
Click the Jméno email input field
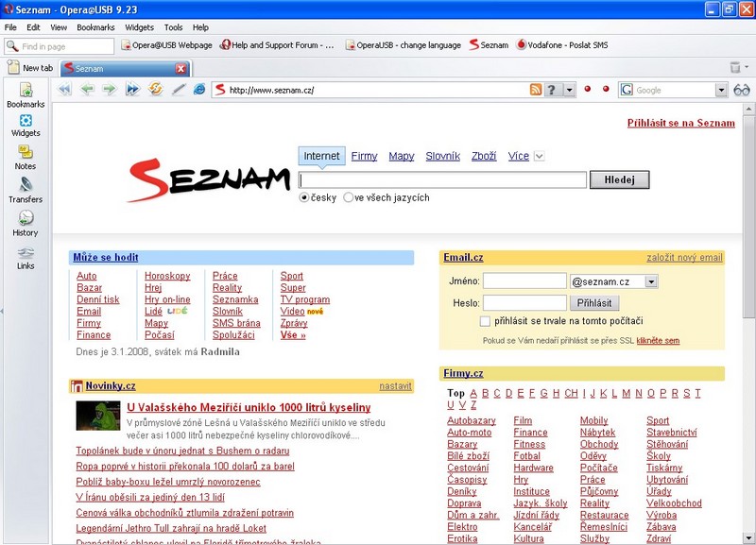click(524, 281)
